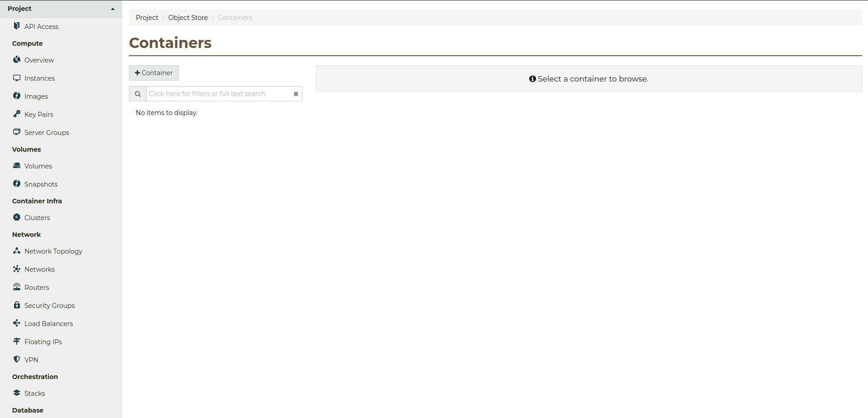The width and height of the screenshot is (868, 418).
Task: Collapse the Project sidebar panel
Action: pyautogui.click(x=113, y=8)
